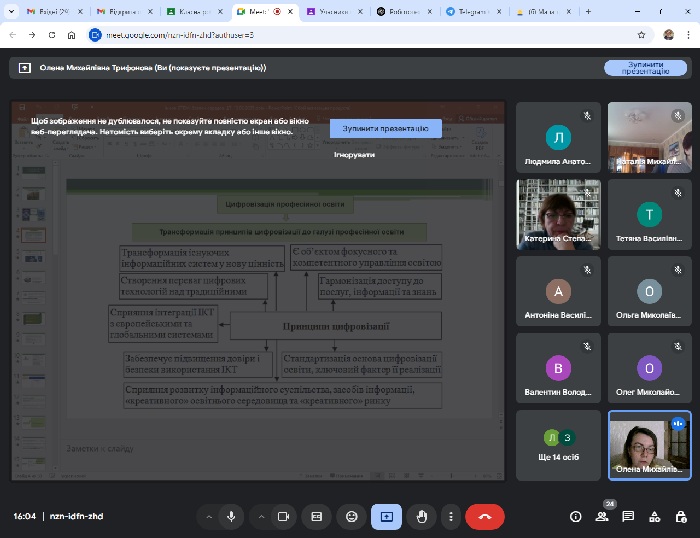Turn off the camera
Image resolution: width=700 pixels, height=538 pixels.
[x=283, y=516]
